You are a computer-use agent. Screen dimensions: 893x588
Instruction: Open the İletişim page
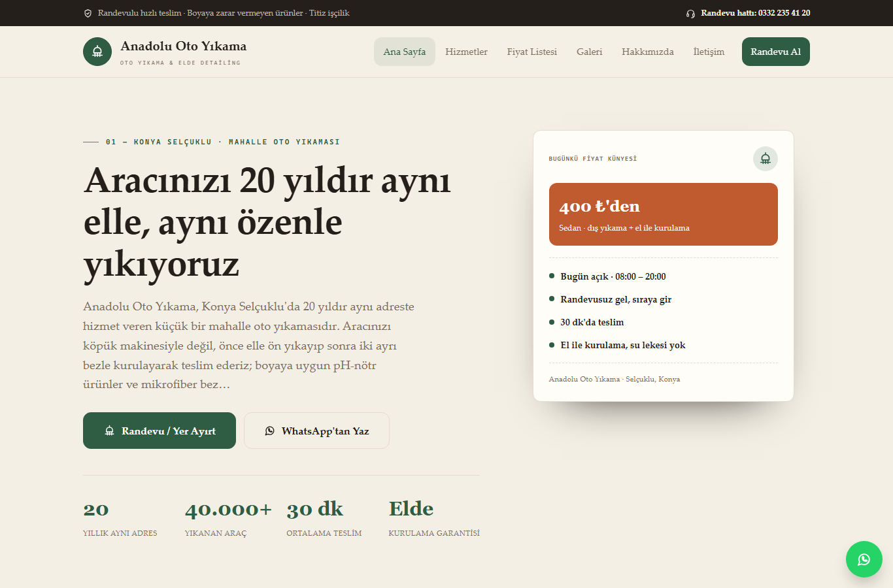pyautogui.click(x=709, y=52)
